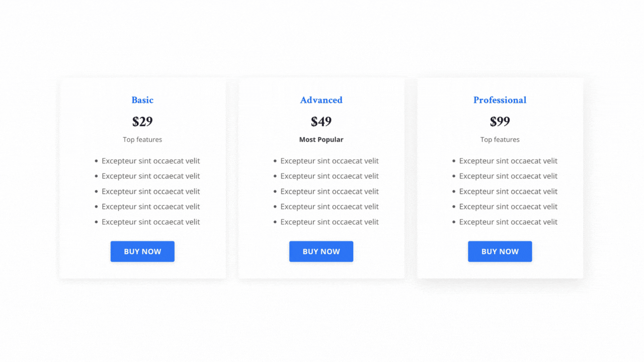The height and width of the screenshot is (362, 644).
Task: Select Top features text in Professional card
Action: pyautogui.click(x=500, y=140)
